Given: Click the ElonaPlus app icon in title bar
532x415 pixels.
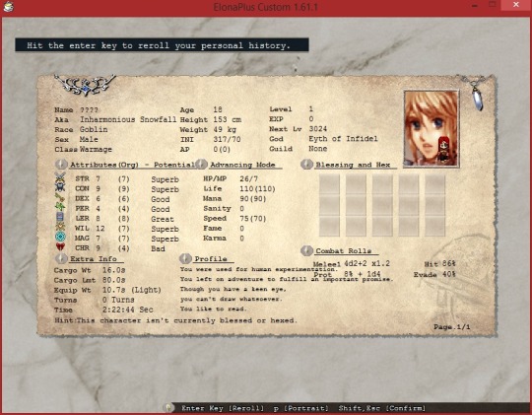Looking at the screenshot, I should [9, 7].
